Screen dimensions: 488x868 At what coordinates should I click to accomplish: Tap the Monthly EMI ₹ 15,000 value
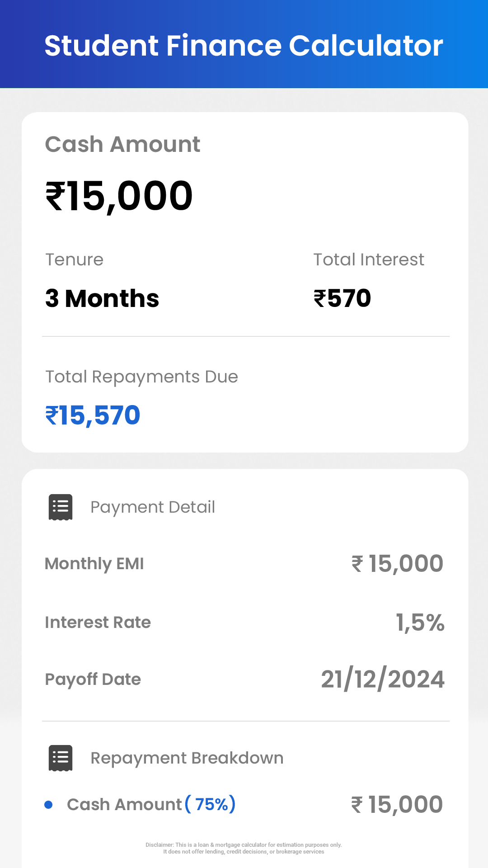click(398, 564)
